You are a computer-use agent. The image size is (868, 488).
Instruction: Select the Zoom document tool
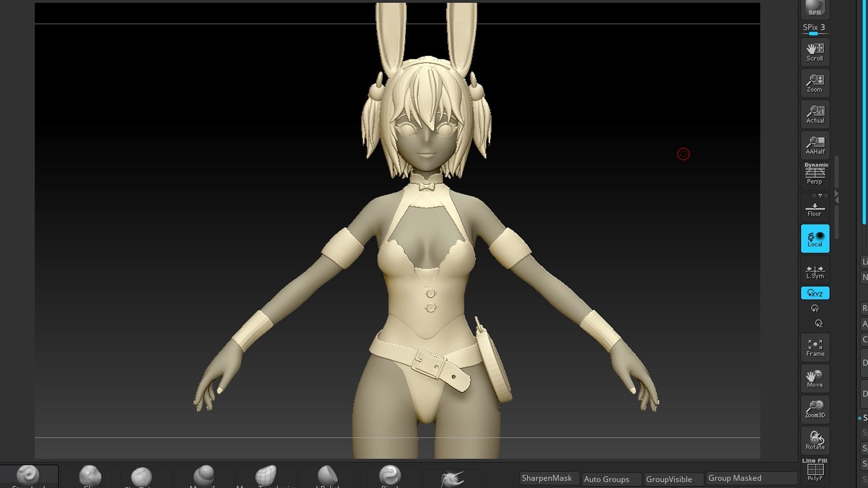click(x=815, y=83)
